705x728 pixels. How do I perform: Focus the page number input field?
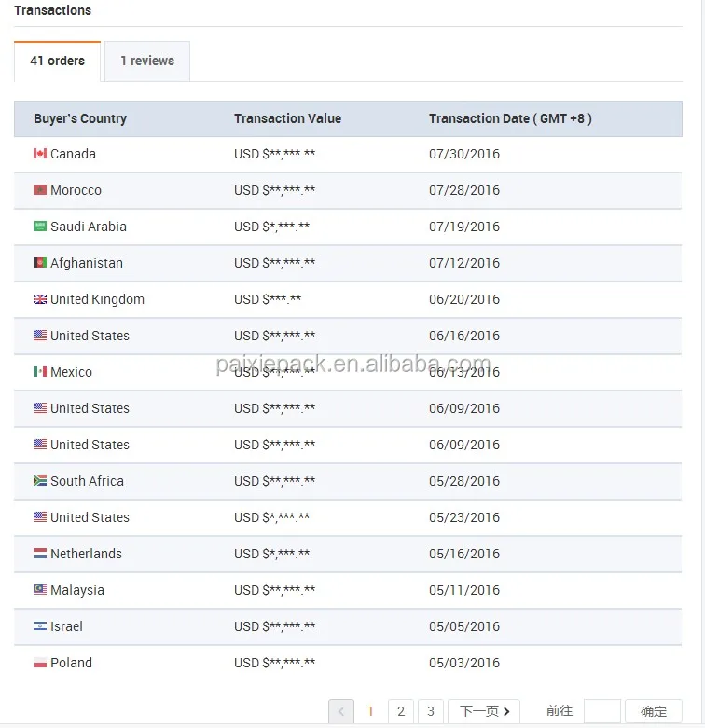(x=601, y=711)
